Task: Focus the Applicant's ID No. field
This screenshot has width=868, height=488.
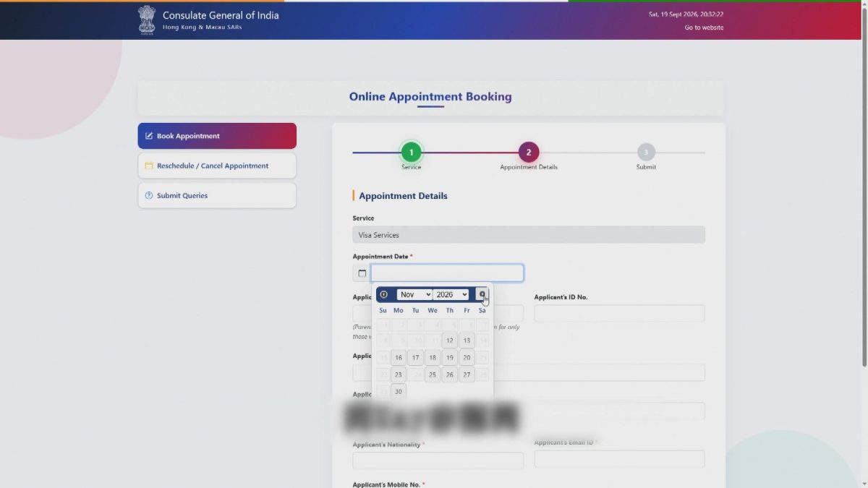Action: click(619, 313)
